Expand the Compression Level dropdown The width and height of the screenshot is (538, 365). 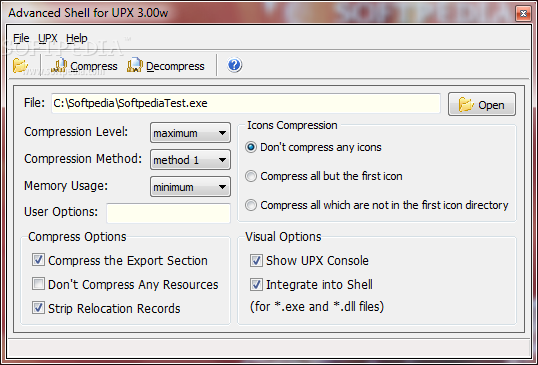click(190, 132)
